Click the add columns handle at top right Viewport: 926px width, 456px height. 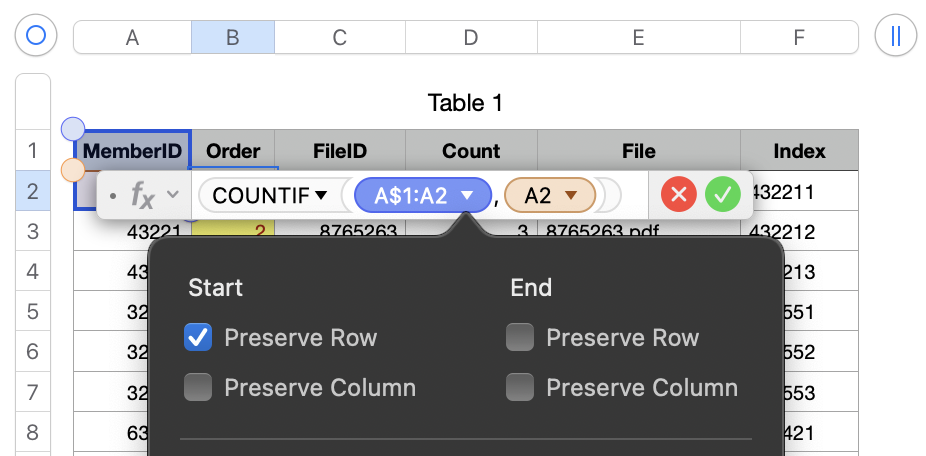[x=895, y=36]
